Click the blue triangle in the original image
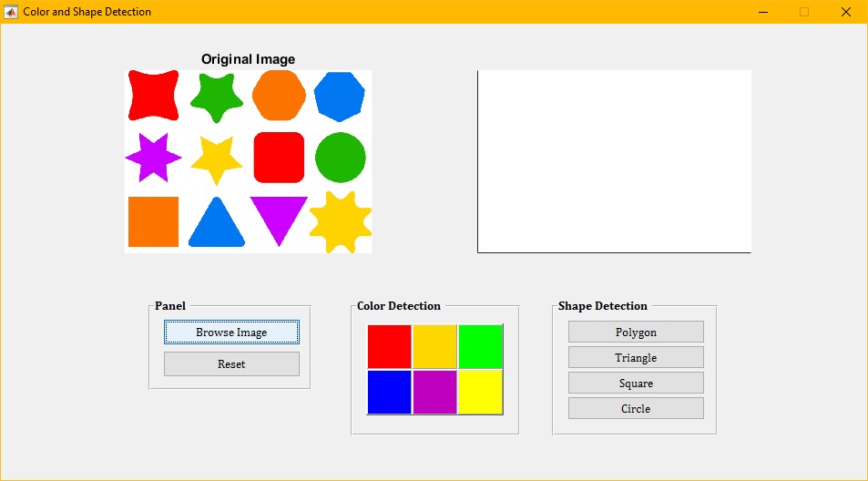Screen dimensions: 868x481 [x=217, y=224]
